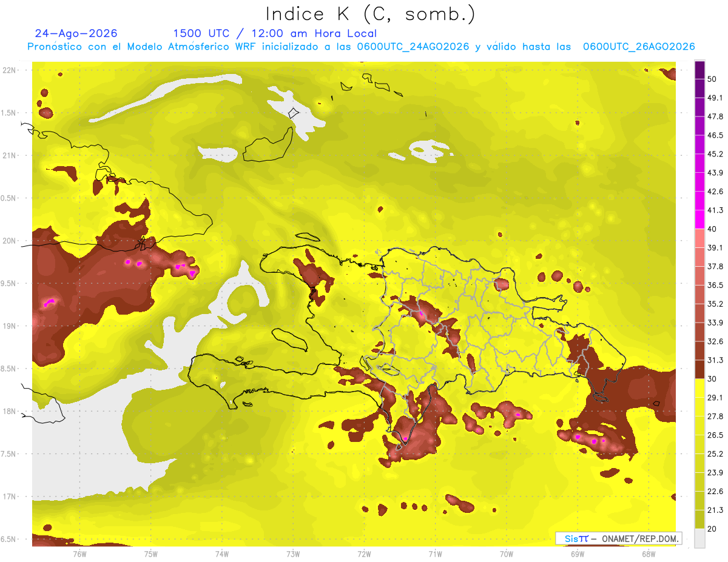The width and height of the screenshot is (728, 562).
Task: Click the colorbar value 37.8
Action: coord(715,266)
